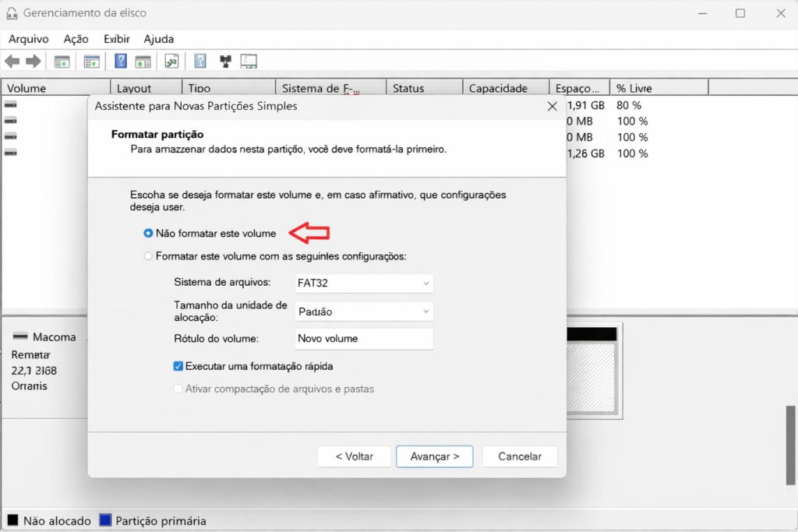Click the Show/Hide Console Tree toolbar icon

[61, 61]
